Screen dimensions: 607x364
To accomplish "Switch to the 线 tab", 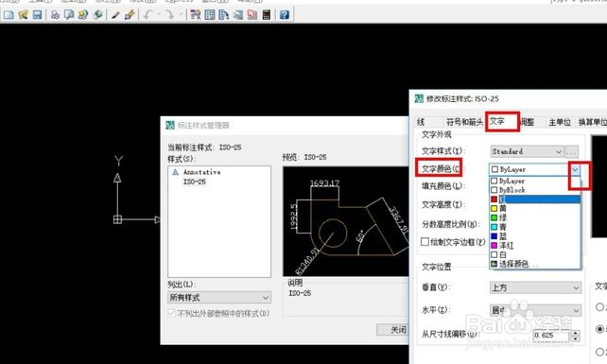I will pyautogui.click(x=421, y=122).
